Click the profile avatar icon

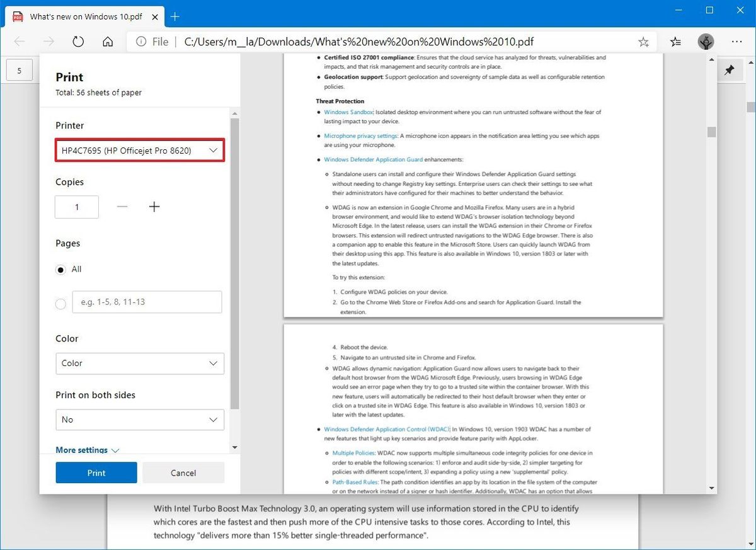pyautogui.click(x=706, y=41)
